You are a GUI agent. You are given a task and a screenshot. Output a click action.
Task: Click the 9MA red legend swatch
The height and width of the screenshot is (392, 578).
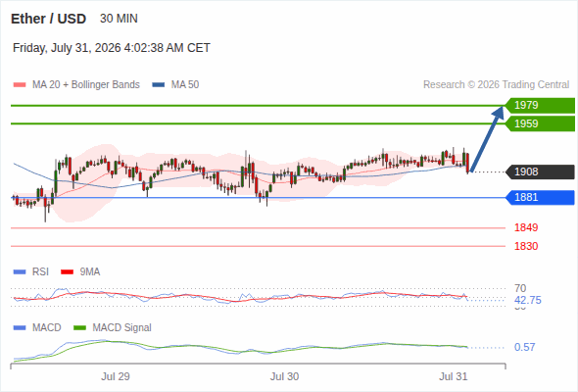[x=67, y=272]
